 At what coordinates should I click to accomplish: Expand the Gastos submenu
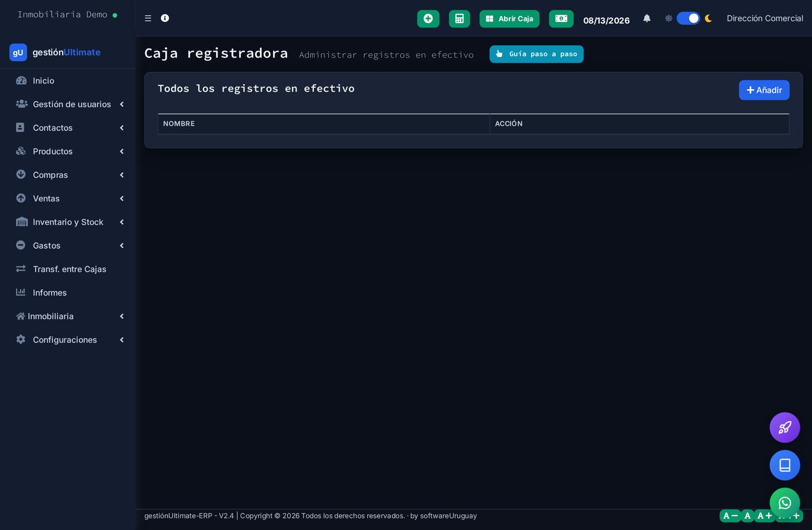point(67,246)
